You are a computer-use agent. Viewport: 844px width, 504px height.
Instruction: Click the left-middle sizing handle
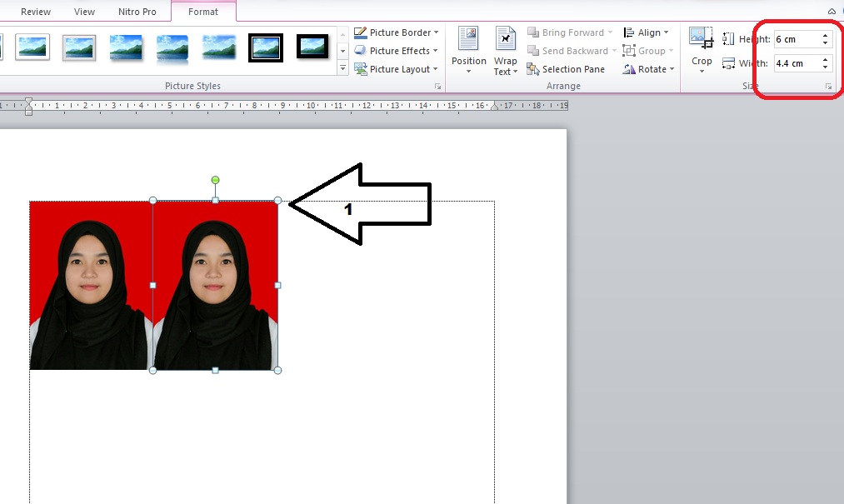(x=152, y=286)
